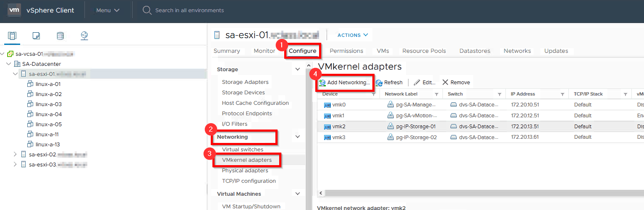Open TCP/IP configuration settings
644x210 pixels.
(x=249, y=181)
